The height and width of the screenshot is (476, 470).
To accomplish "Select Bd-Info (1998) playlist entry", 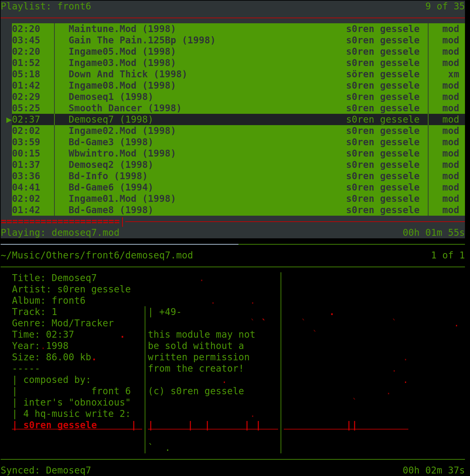I will 108,176.
